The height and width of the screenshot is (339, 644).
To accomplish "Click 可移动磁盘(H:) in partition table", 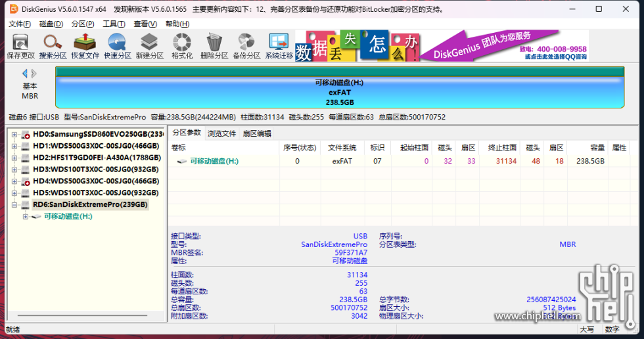I will 214,162.
